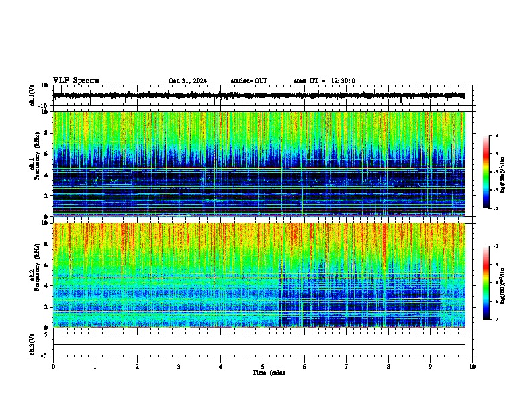
Task: Click the "-7" label on ch.1 color bar
Action: pos(496,208)
